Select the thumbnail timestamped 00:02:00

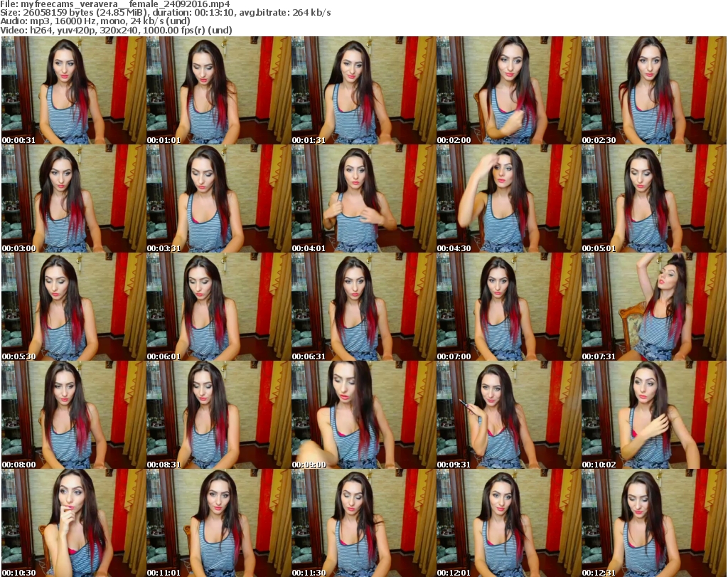509,90
